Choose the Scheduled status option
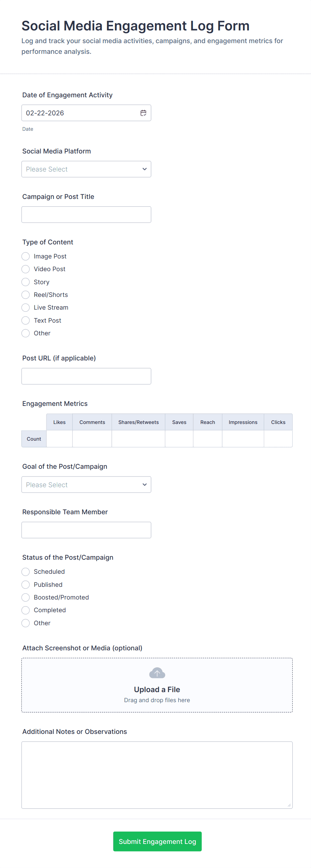This screenshot has height=868, width=311. [x=26, y=572]
